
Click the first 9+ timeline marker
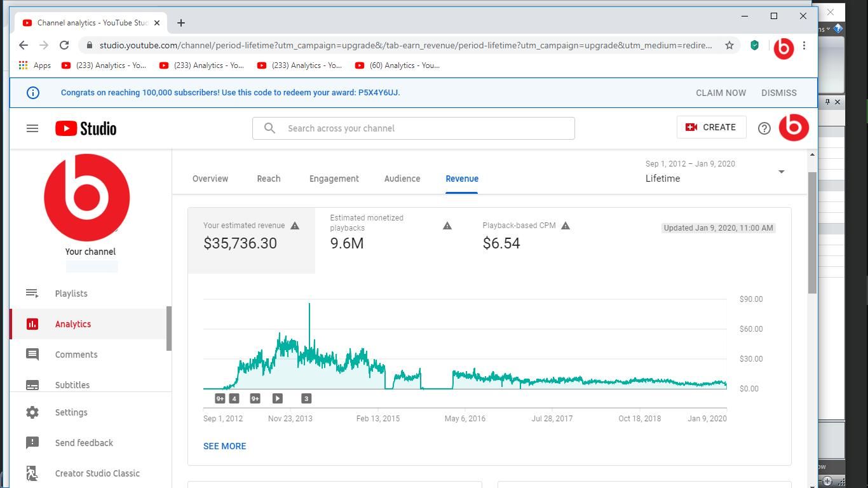pyautogui.click(x=220, y=398)
